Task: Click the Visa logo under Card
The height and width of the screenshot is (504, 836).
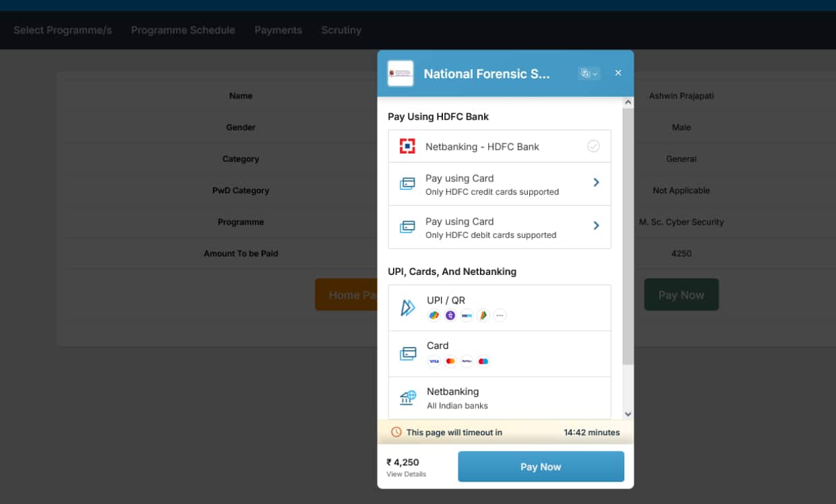Action: tap(434, 361)
